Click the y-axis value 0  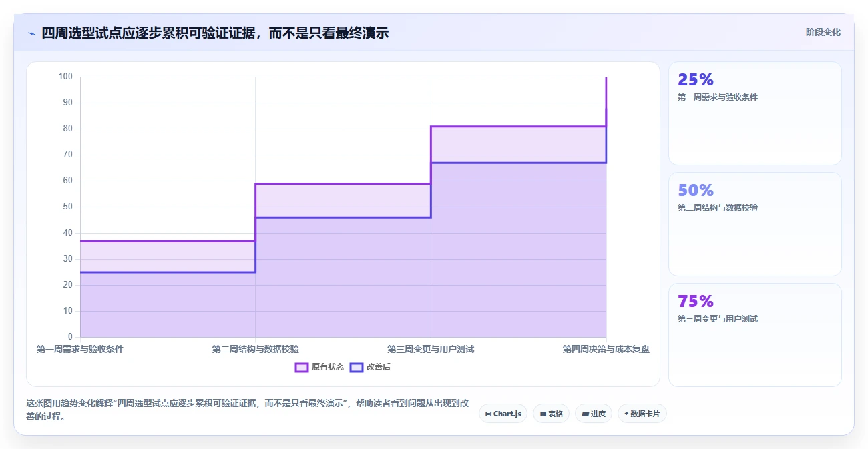coord(70,337)
